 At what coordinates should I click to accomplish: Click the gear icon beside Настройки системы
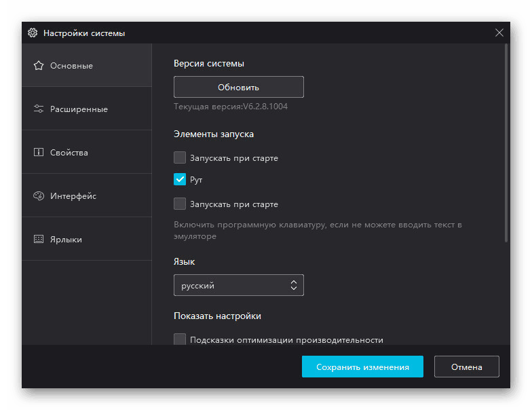(x=33, y=33)
